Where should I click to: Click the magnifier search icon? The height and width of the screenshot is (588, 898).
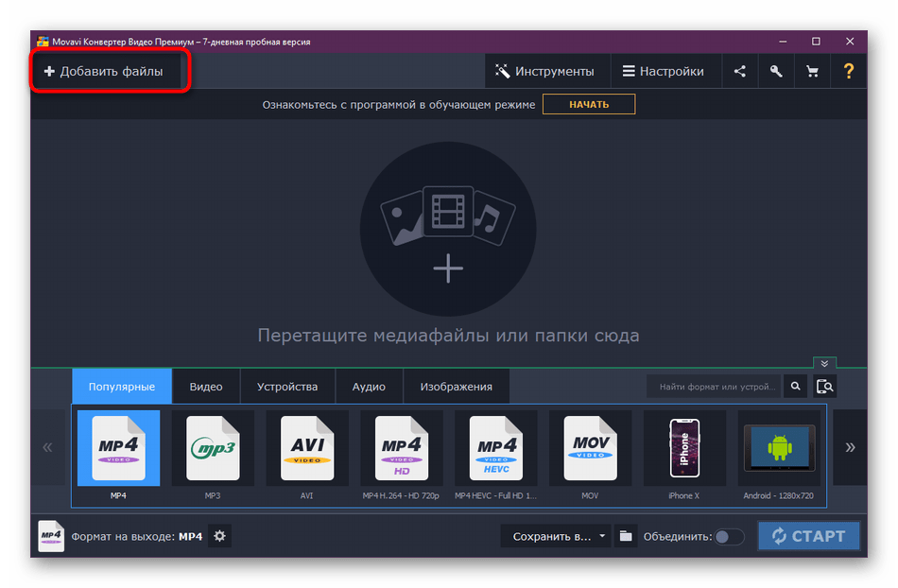[796, 387]
